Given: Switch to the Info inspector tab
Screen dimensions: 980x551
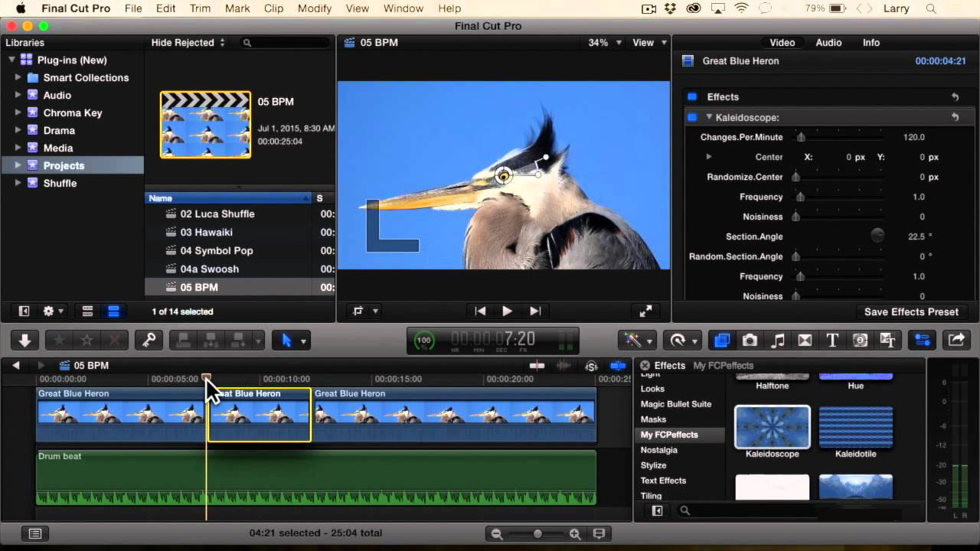Looking at the screenshot, I should click(x=871, y=43).
